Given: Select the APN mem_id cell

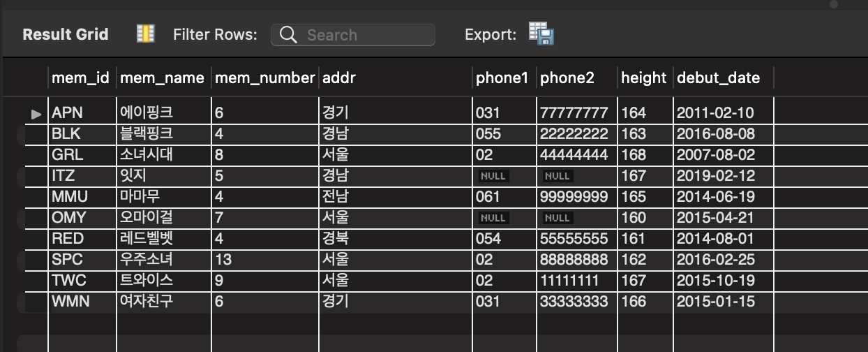Looking at the screenshot, I should [82, 112].
